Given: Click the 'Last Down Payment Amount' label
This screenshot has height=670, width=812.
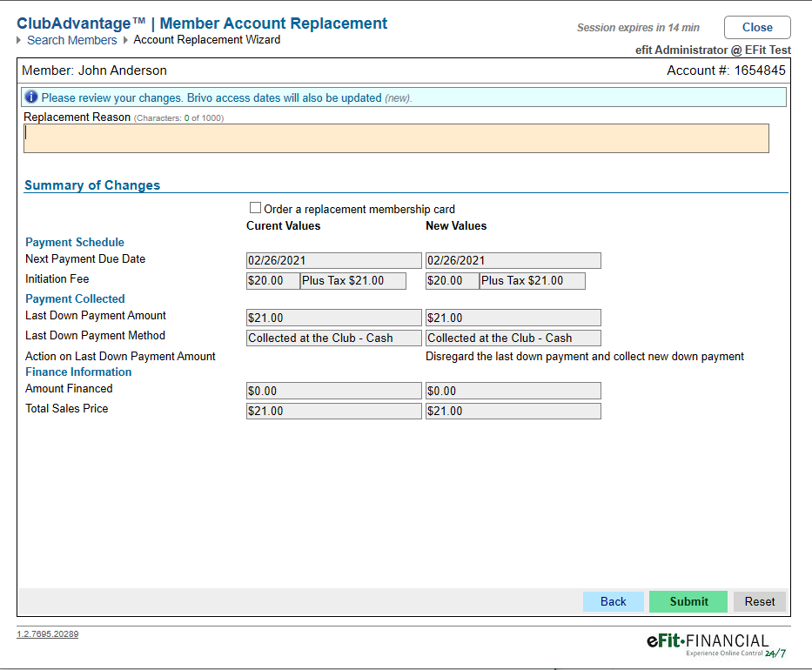Looking at the screenshot, I should [x=96, y=315].
